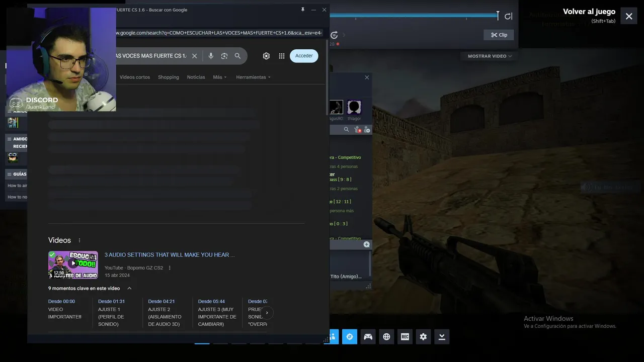Collapse overlay toolbar with down-arrow icon

pyautogui.click(x=442, y=337)
